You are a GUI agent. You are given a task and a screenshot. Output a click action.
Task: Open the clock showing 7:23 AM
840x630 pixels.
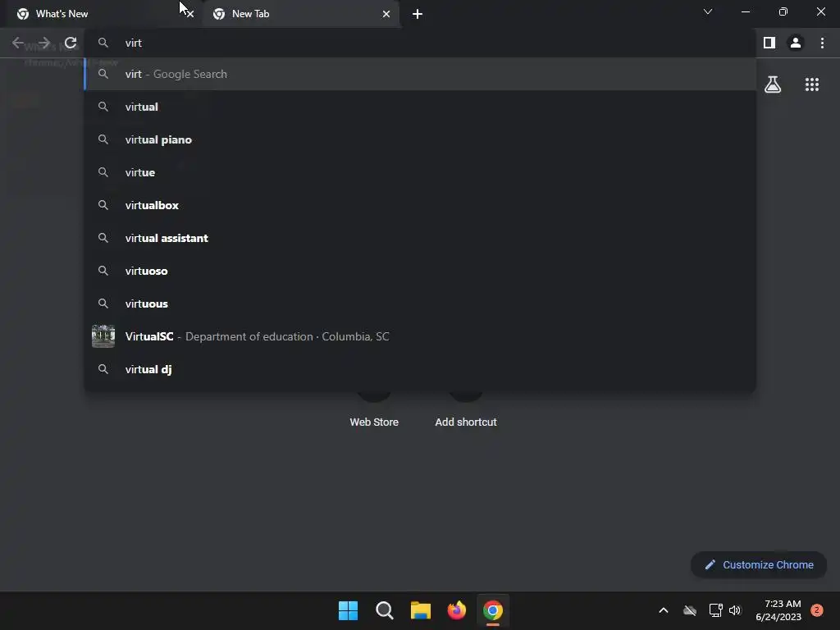coord(778,610)
